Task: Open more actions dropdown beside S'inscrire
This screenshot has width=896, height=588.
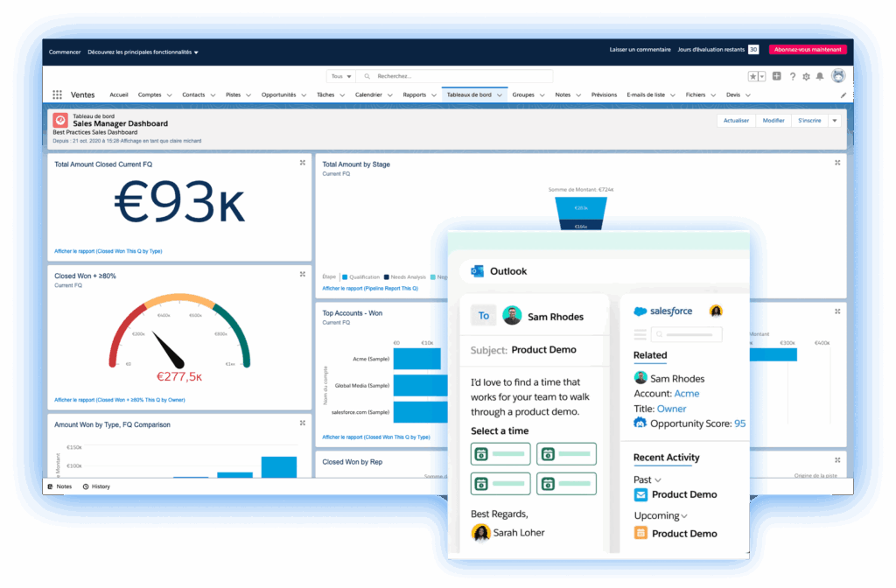Action: tap(834, 121)
